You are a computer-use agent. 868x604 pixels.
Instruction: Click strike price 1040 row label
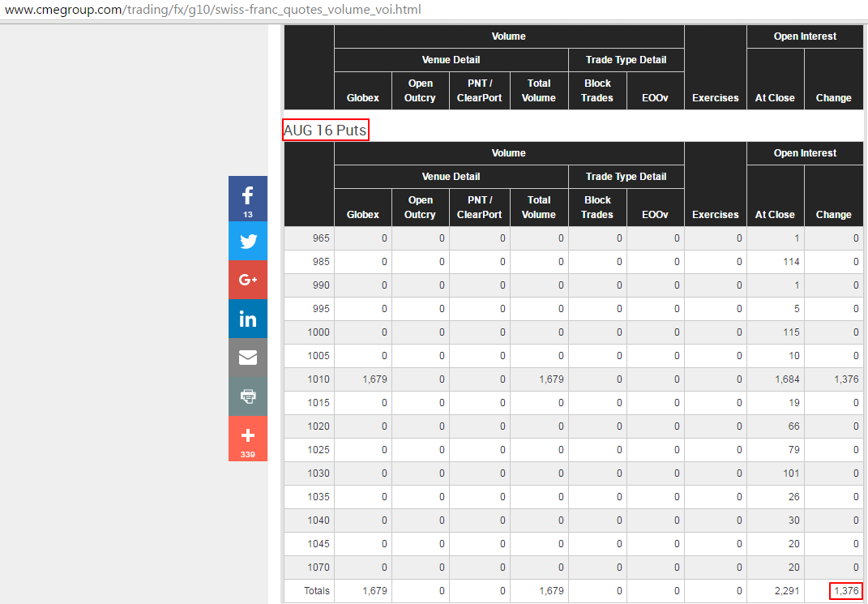pos(319,520)
